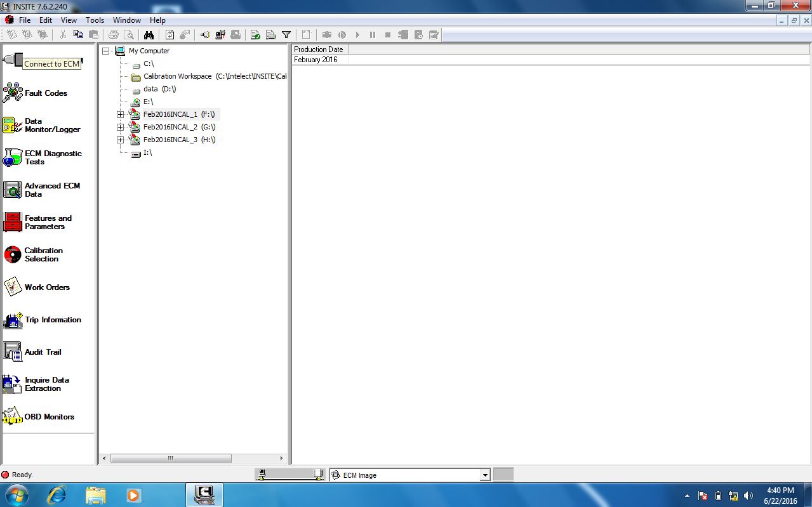The width and height of the screenshot is (812, 507).
Task: Click the funnel Filter toolbar icon
Action: (x=286, y=35)
